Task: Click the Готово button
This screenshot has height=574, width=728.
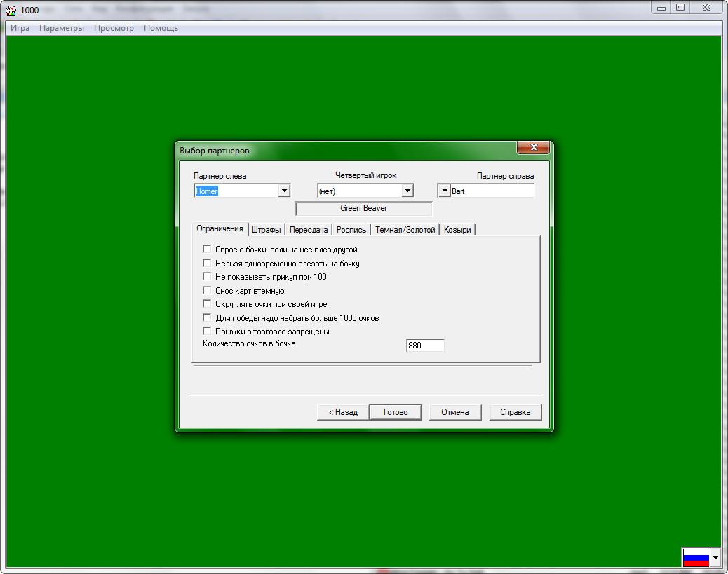Action: pyautogui.click(x=396, y=412)
